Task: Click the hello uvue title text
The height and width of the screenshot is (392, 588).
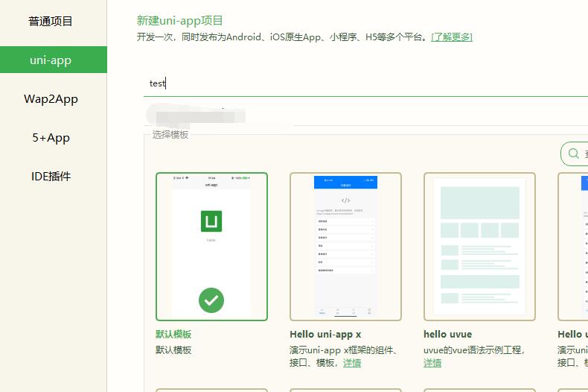Action: point(447,334)
